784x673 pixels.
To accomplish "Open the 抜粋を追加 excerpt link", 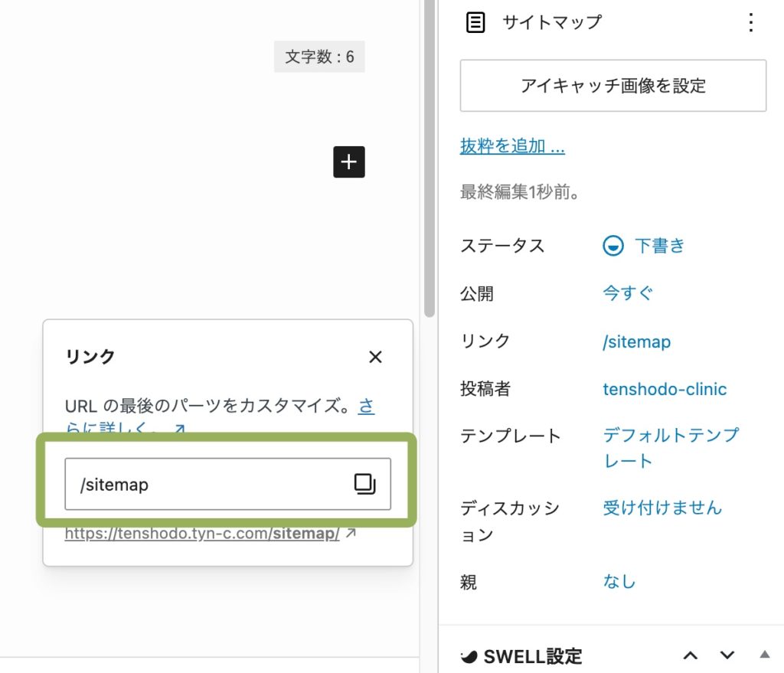I will [x=511, y=146].
